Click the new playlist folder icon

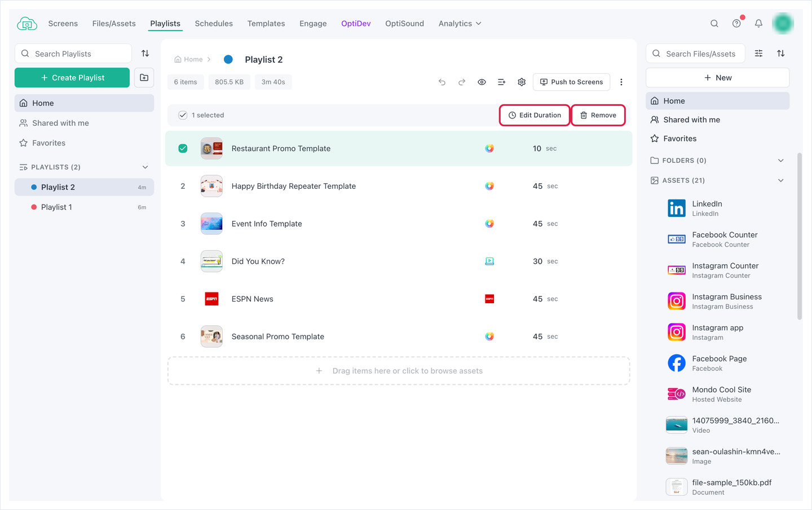point(144,78)
